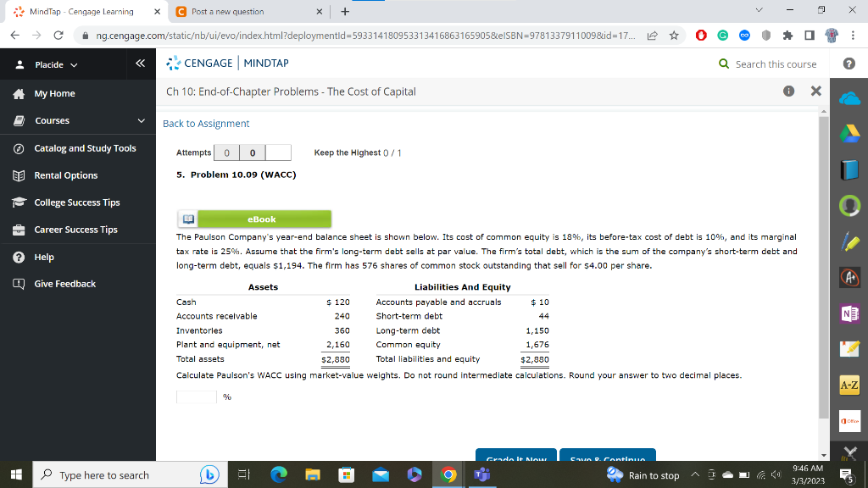Image resolution: width=868 pixels, height=488 pixels.
Task: Open Microsoft Teams from taskbar
Action: pyautogui.click(x=482, y=474)
